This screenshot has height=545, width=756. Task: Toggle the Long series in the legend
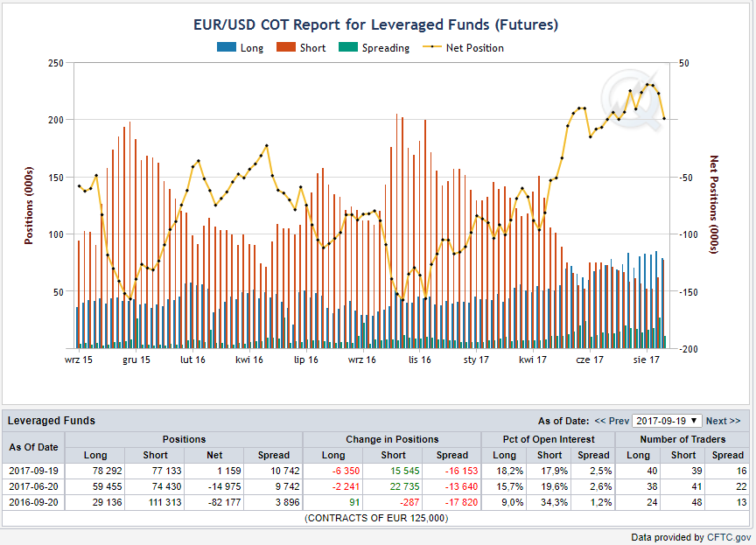(240, 48)
